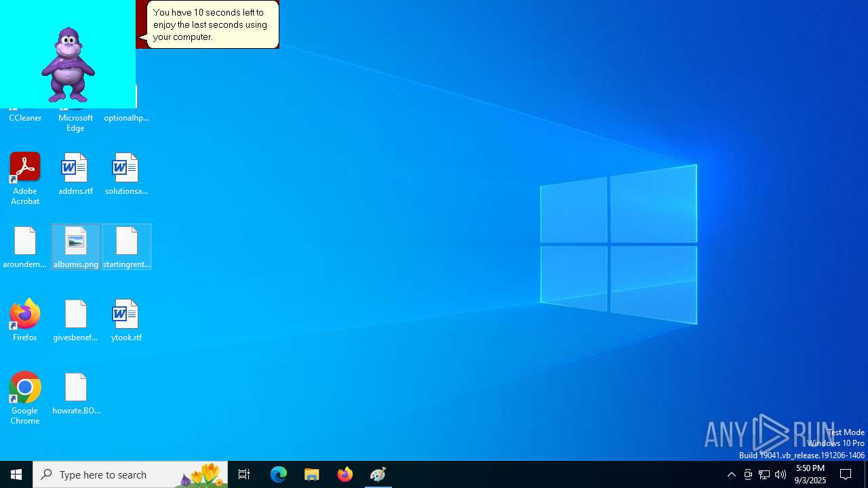868x488 pixels.
Task: Select the addms.rtf document icon
Action: pyautogui.click(x=75, y=174)
